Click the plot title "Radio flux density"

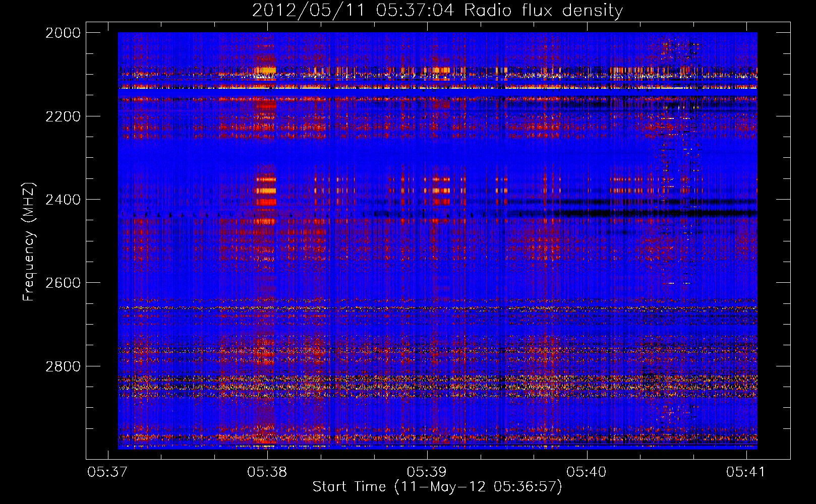(x=544, y=11)
